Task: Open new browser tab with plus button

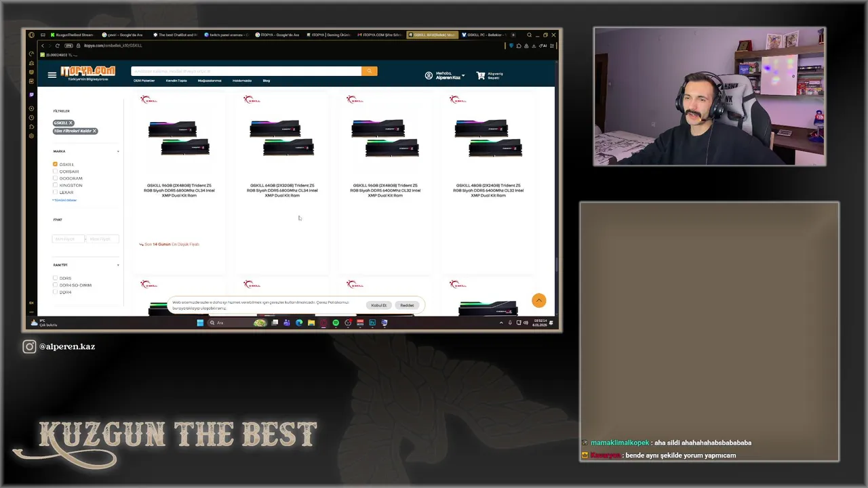Action: [513, 35]
